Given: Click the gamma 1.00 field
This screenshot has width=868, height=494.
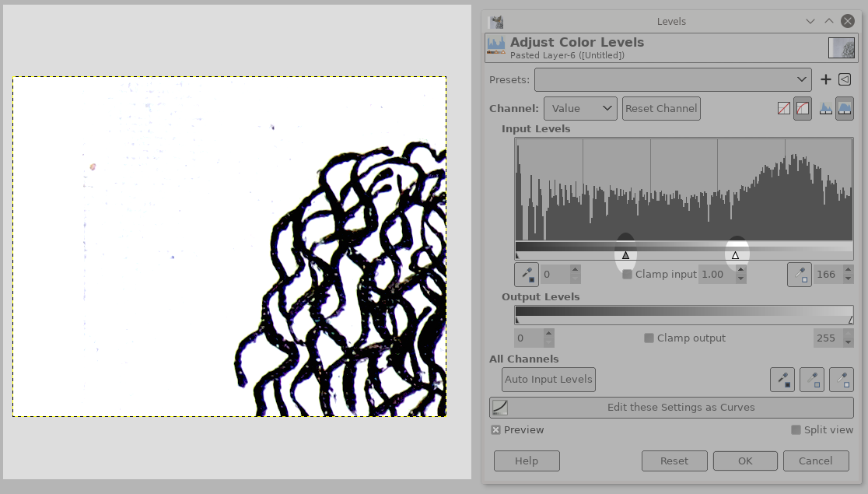Looking at the screenshot, I should (x=717, y=274).
